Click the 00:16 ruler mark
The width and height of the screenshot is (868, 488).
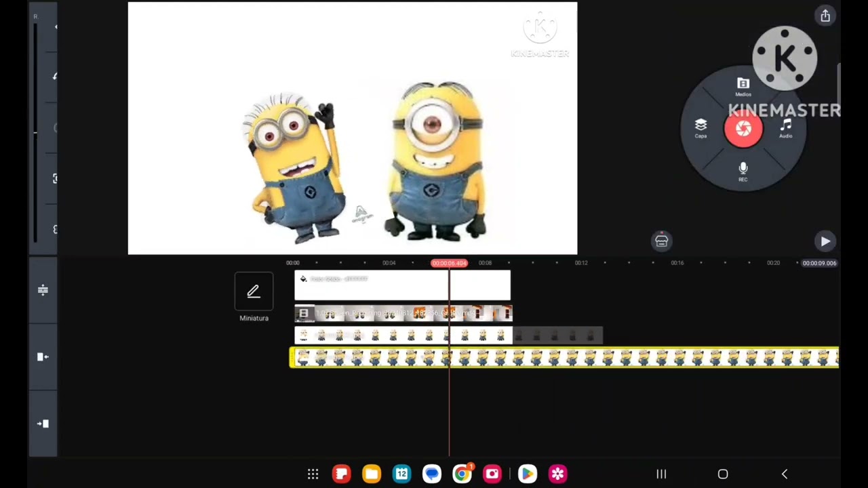[x=677, y=263]
